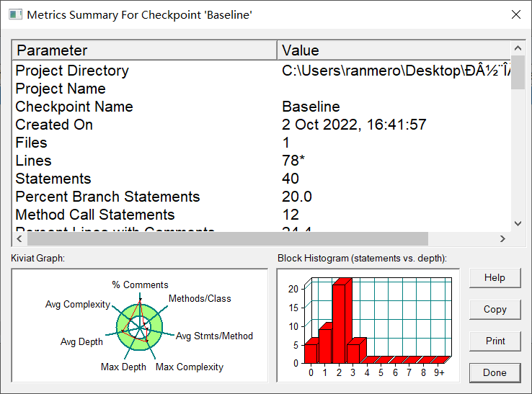Click the horizontal scrollbar right arrow
This screenshot has width=532, height=394.
pos(502,238)
